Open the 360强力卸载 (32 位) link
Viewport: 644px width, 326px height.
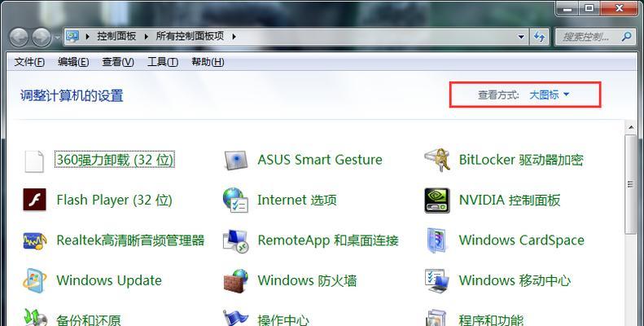coord(115,160)
